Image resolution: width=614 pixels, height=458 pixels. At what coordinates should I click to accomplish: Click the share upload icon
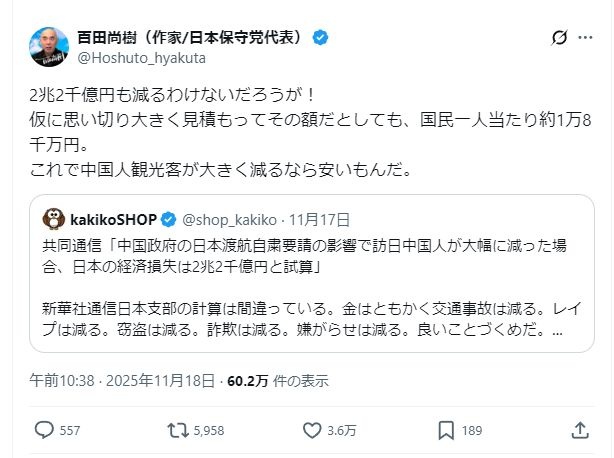pyautogui.click(x=579, y=430)
